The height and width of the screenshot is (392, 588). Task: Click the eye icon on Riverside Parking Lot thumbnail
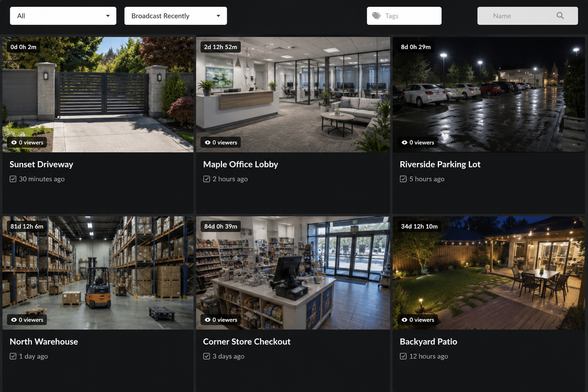point(405,142)
